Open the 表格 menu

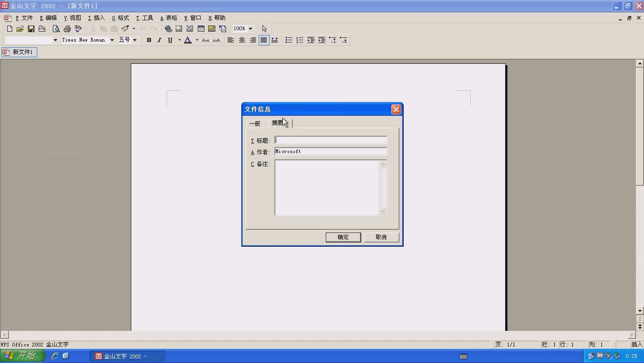169,18
